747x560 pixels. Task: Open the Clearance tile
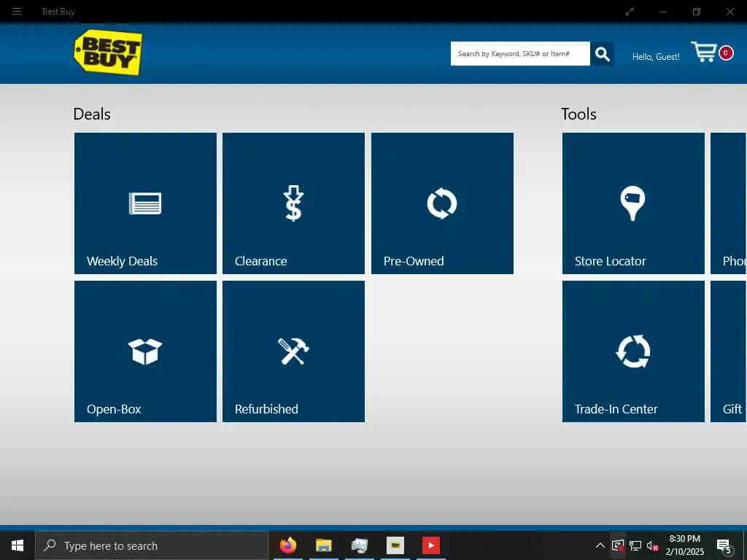click(x=293, y=203)
